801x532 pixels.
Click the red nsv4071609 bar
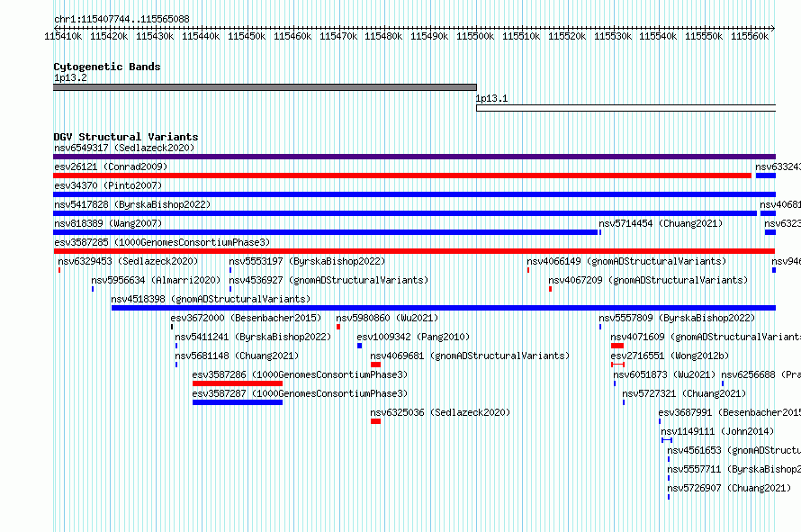[617, 346]
